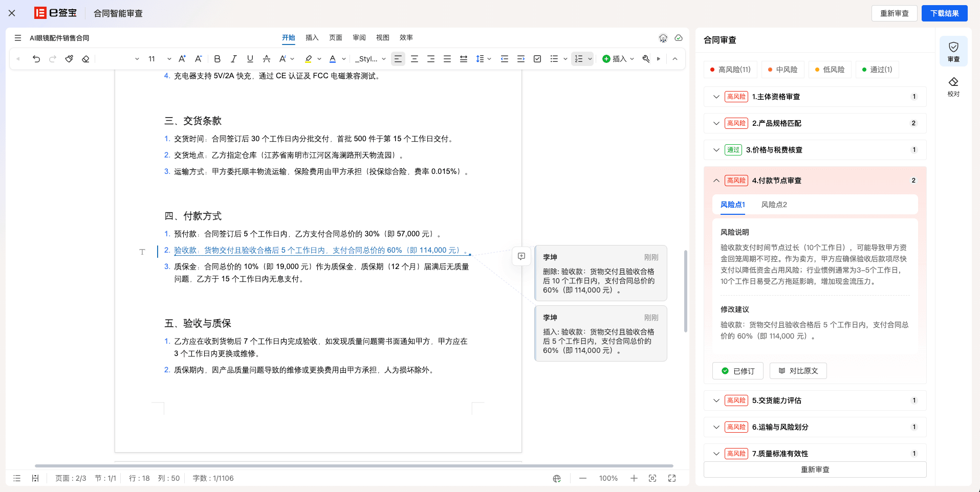Redo the last undone action
This screenshot has height=492, width=980.
(52, 59)
